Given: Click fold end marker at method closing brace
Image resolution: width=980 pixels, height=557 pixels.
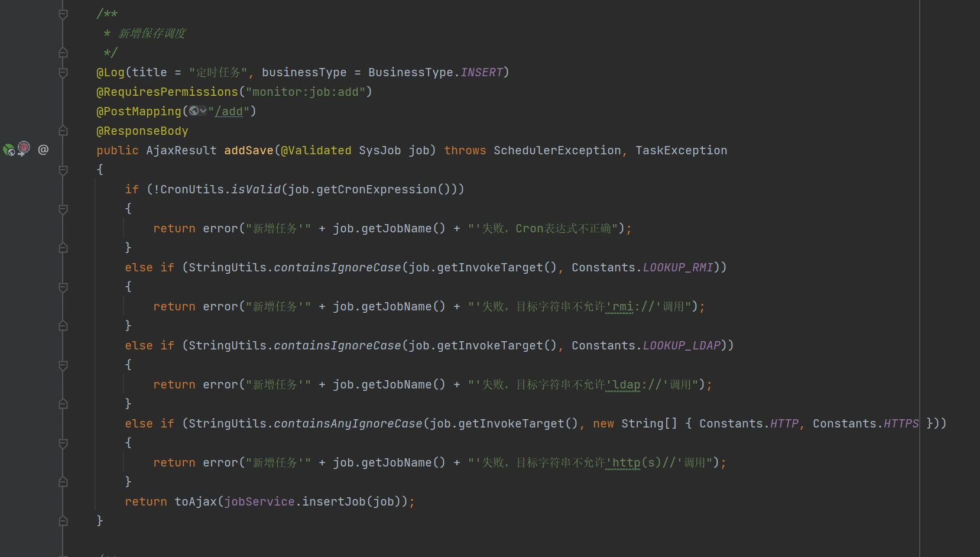Looking at the screenshot, I should pyautogui.click(x=63, y=521).
